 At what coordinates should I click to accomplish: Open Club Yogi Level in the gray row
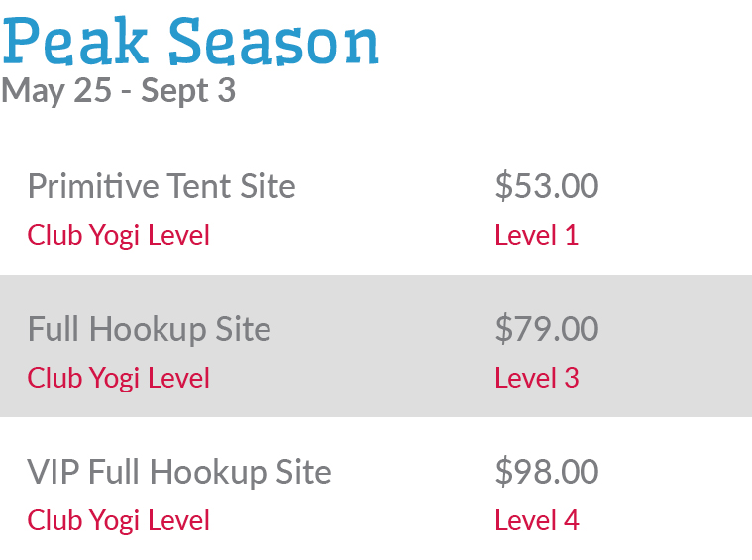point(119,379)
